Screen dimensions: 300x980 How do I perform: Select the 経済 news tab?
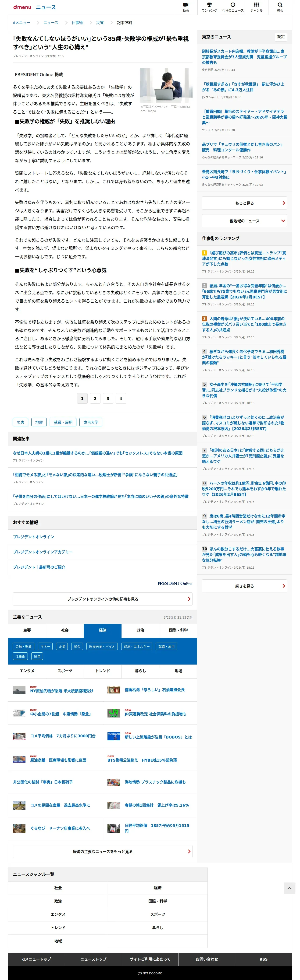(102, 630)
